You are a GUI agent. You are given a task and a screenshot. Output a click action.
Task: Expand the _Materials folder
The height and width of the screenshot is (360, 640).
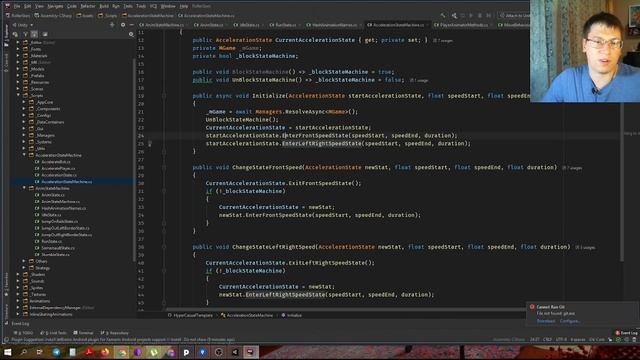(18, 56)
